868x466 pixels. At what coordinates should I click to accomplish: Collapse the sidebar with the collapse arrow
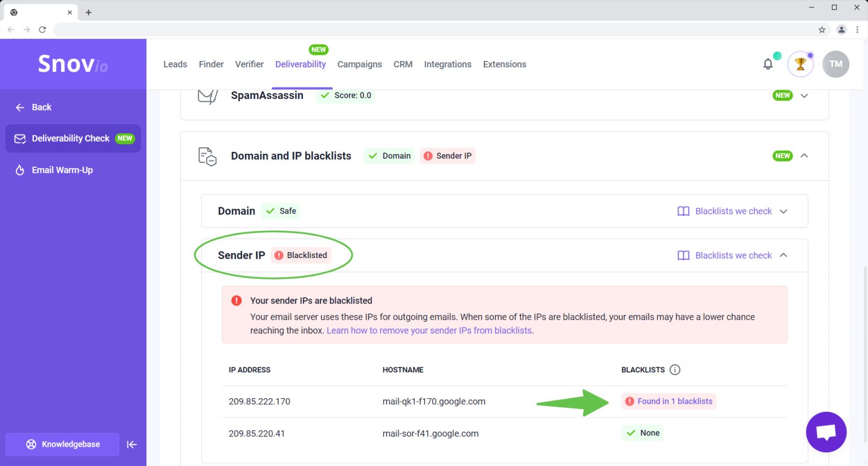132,445
